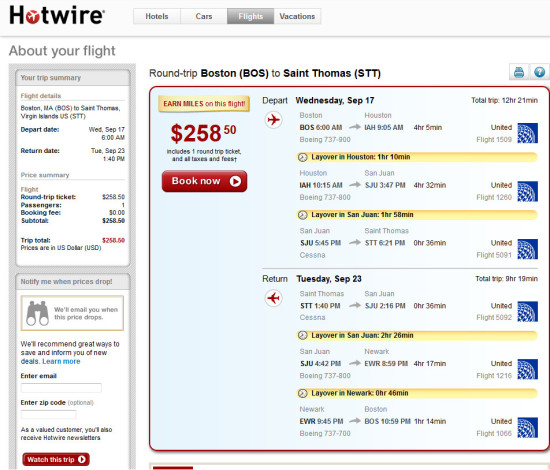The width and height of the screenshot is (550, 470).
Task: Open the Vacations tab
Action: (x=297, y=16)
